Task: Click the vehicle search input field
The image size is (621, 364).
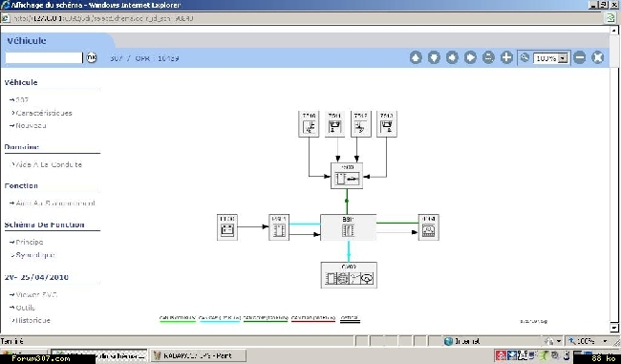Action: pyautogui.click(x=44, y=58)
